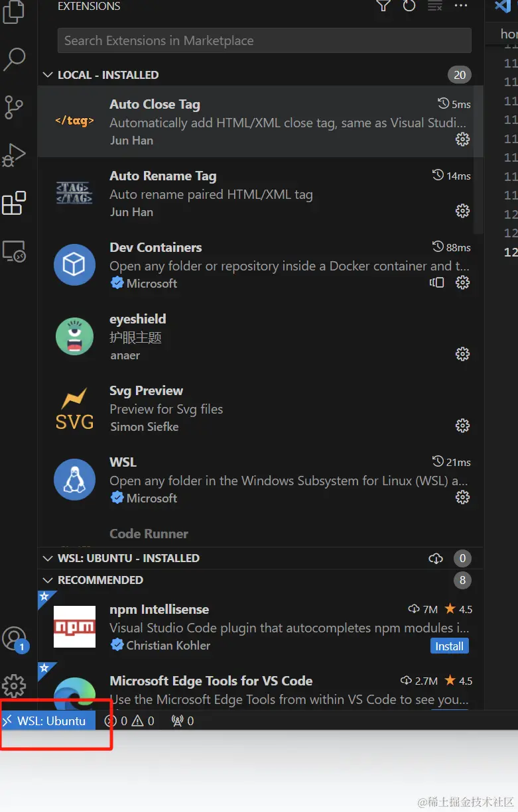
Task: Select Microsoft Edge Tools for VS Code
Action: (x=260, y=686)
